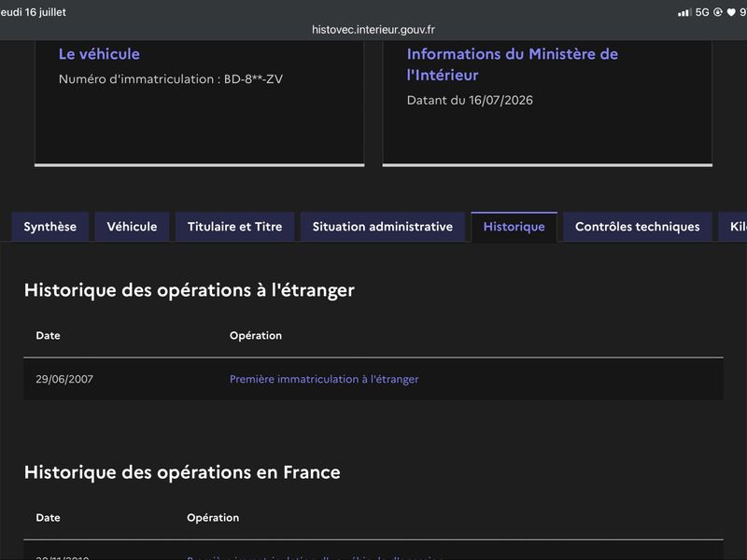Select the Datant du 16/07/2026 text
This screenshot has width=747, height=560.
point(470,100)
